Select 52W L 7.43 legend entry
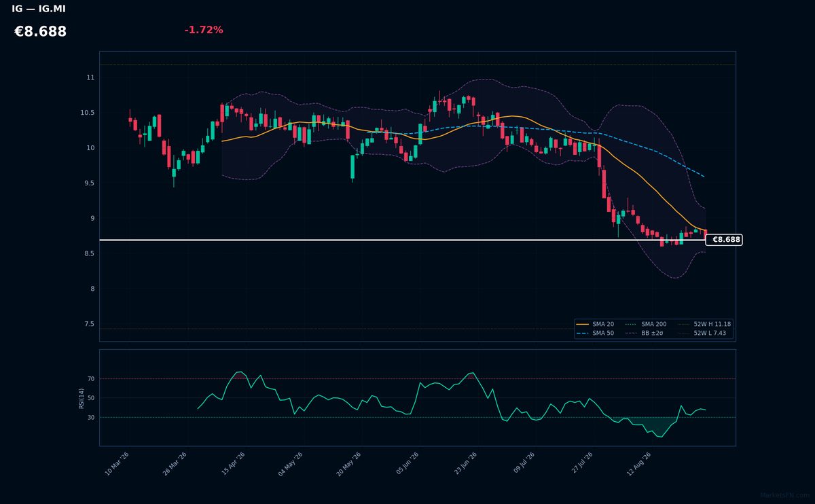This screenshot has height=504, width=815. (703, 334)
